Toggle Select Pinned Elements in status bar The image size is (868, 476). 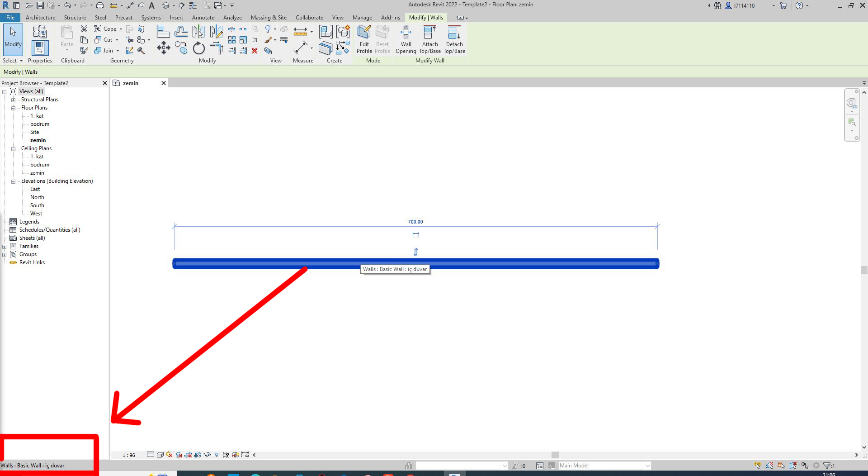(781, 465)
